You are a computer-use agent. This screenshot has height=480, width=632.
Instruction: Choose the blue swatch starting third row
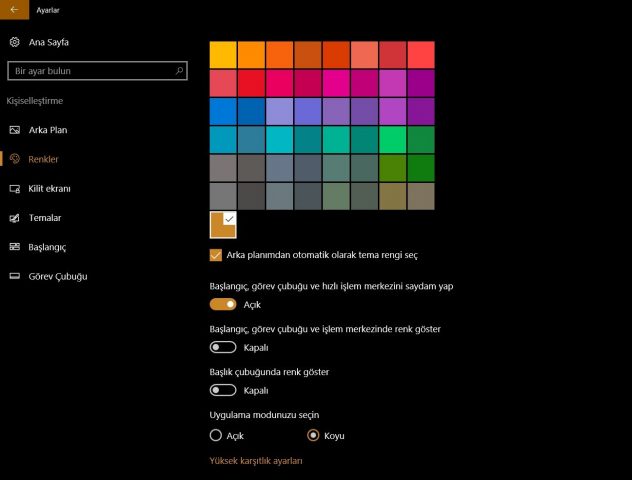(223, 111)
